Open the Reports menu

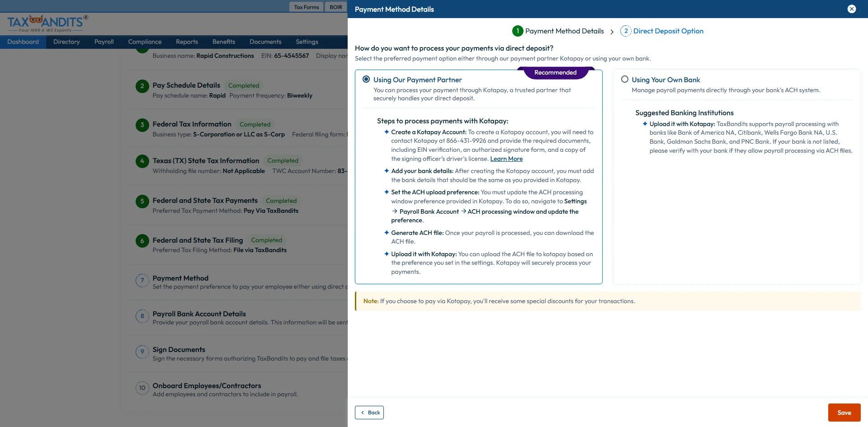click(187, 42)
